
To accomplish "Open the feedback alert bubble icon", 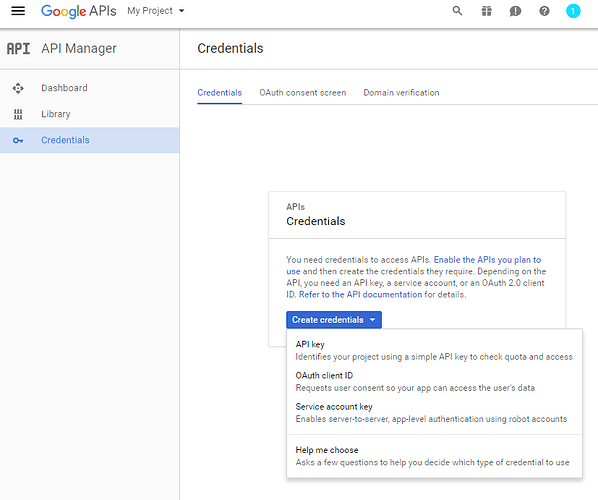I will pos(515,11).
